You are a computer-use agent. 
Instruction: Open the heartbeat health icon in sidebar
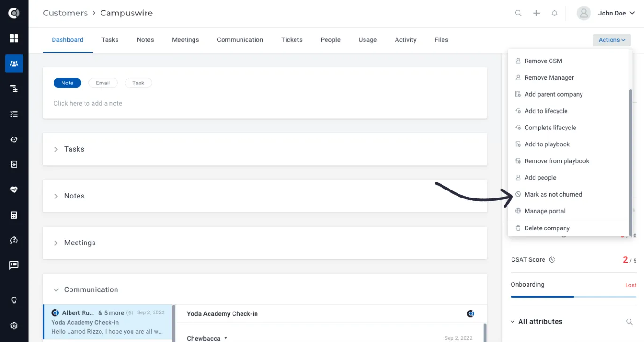pyautogui.click(x=14, y=190)
